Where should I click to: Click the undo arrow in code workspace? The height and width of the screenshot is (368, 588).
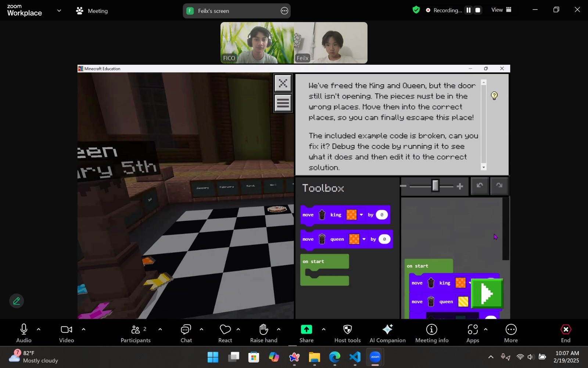pyautogui.click(x=480, y=186)
